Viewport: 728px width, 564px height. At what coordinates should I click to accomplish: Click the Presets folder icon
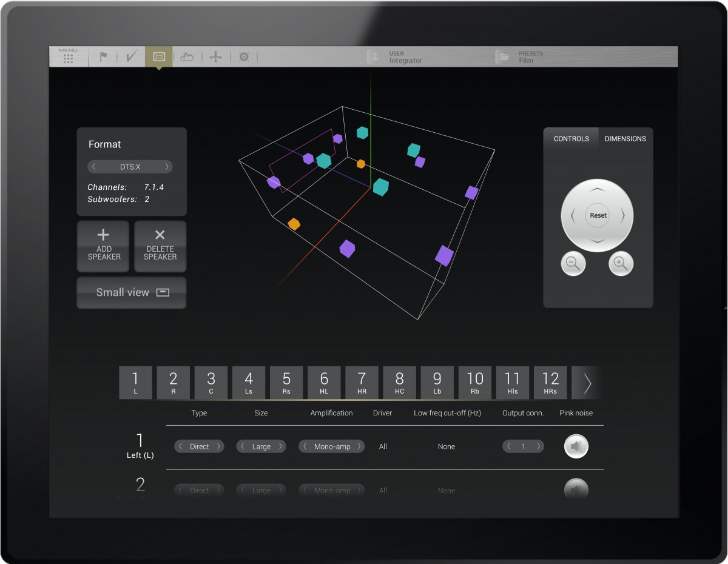coord(502,58)
